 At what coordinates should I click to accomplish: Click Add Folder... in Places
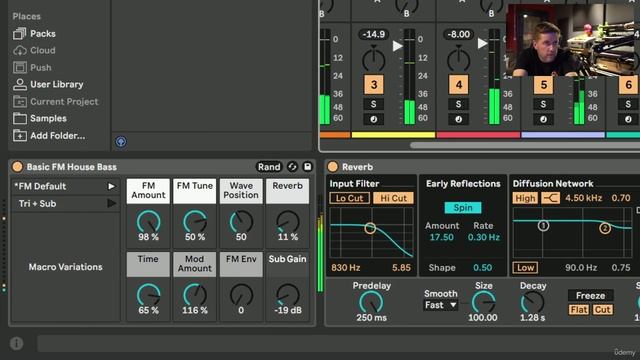(x=49, y=136)
